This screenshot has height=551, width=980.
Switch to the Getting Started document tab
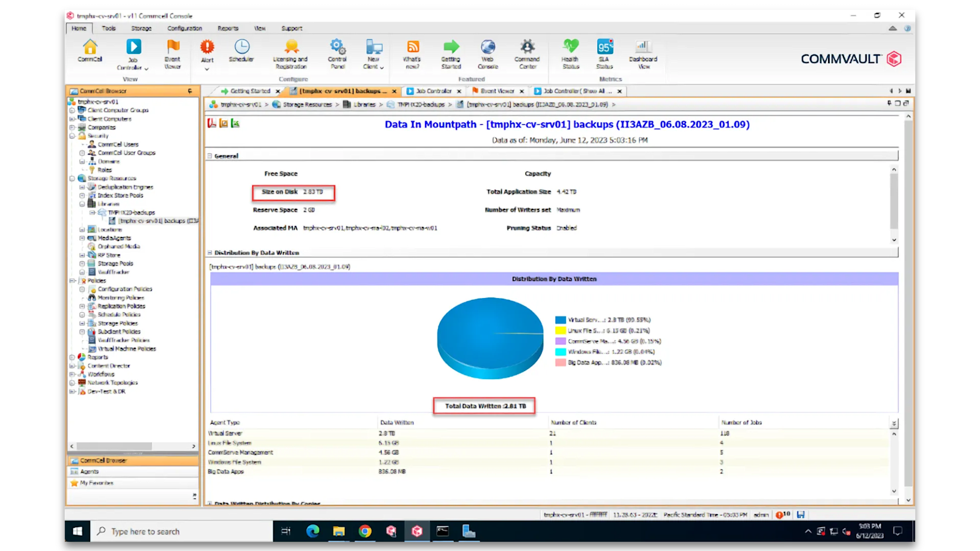point(251,91)
